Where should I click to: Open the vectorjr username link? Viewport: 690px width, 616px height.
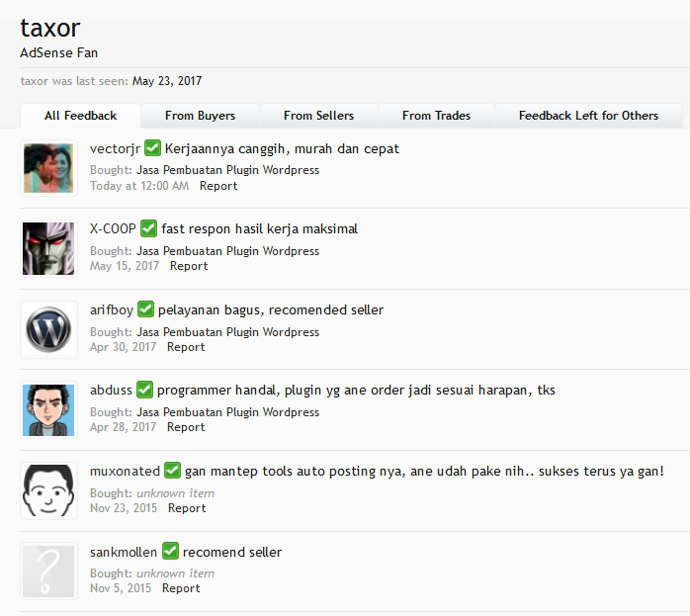click(x=115, y=148)
